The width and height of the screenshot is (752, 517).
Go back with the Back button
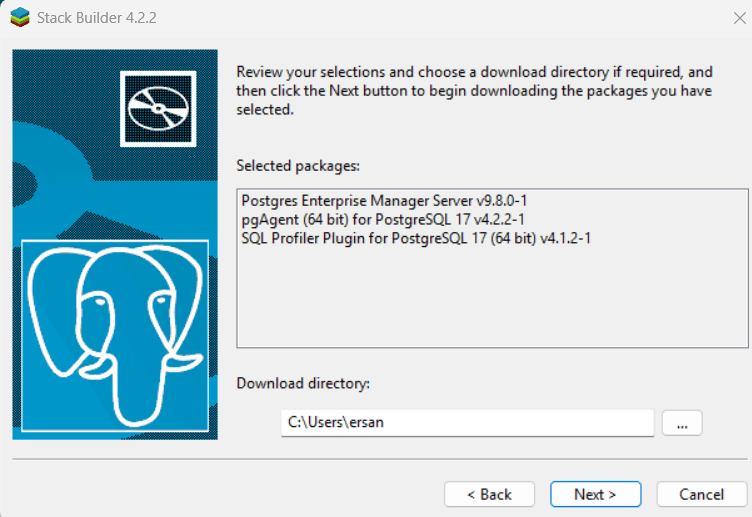tap(489, 494)
